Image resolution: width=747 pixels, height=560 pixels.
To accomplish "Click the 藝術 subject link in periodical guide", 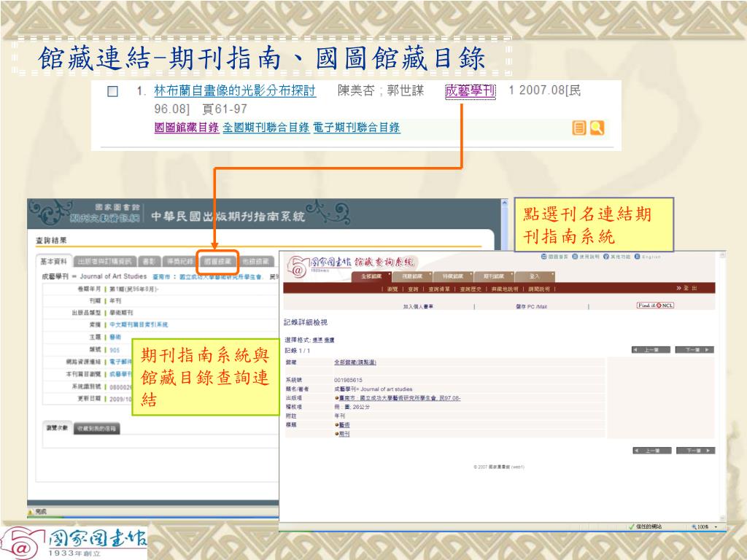I will tap(115, 337).
